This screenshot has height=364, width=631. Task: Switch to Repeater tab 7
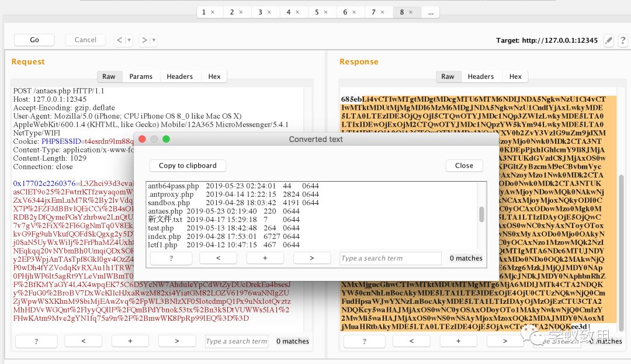(373, 12)
